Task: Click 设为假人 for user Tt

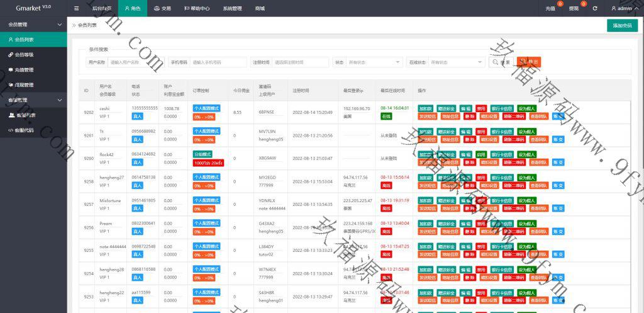Action: click(528, 131)
